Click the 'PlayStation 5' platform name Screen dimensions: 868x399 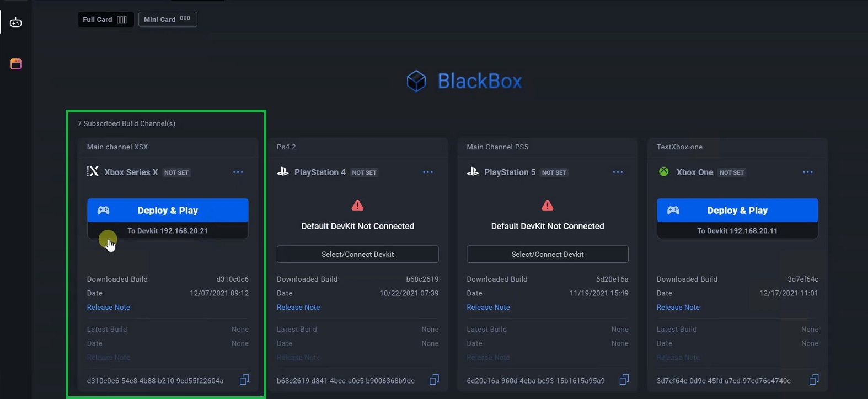510,172
